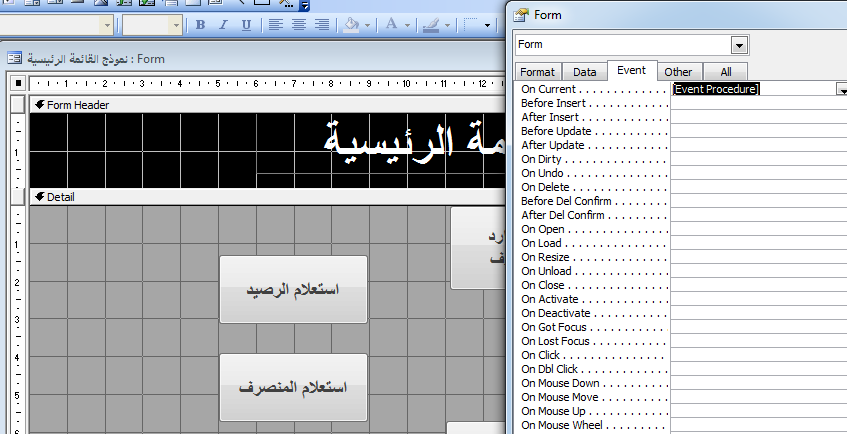Open the toolbar options arrow
The image size is (847, 434).
305,5
